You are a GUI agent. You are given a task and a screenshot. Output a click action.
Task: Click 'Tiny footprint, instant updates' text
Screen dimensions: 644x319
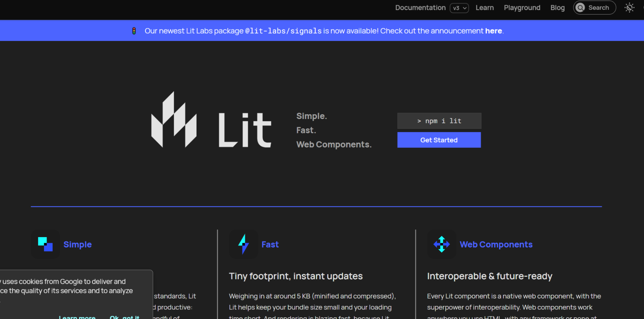click(296, 276)
